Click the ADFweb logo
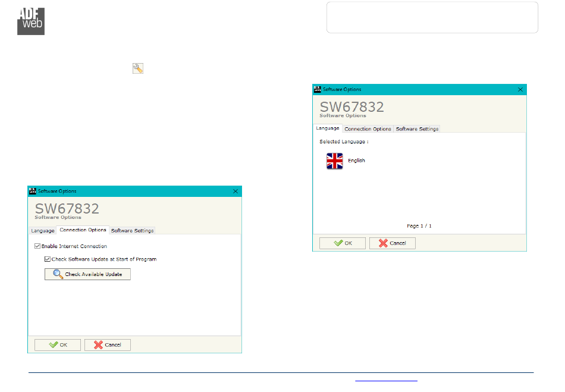The width and height of the screenshot is (565, 392). tap(31, 21)
